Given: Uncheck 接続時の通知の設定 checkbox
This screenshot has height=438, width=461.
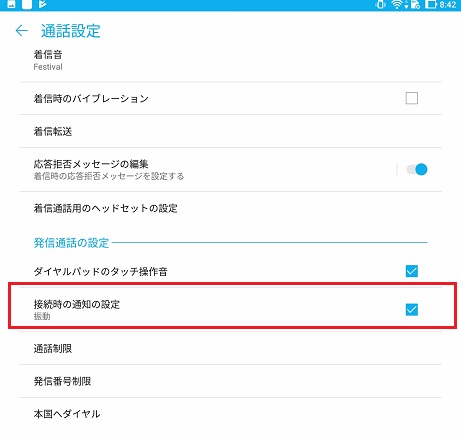Looking at the screenshot, I should [412, 310].
